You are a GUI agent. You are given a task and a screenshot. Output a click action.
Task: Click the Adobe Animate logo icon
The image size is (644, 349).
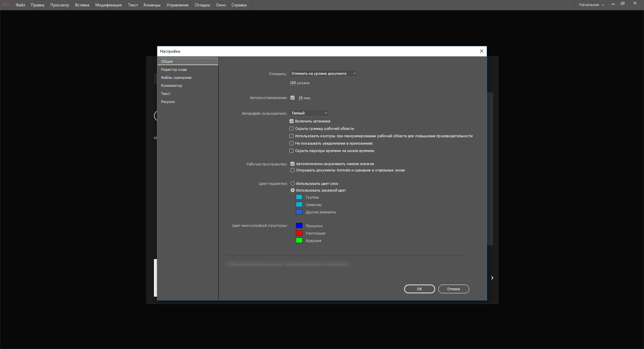point(6,5)
